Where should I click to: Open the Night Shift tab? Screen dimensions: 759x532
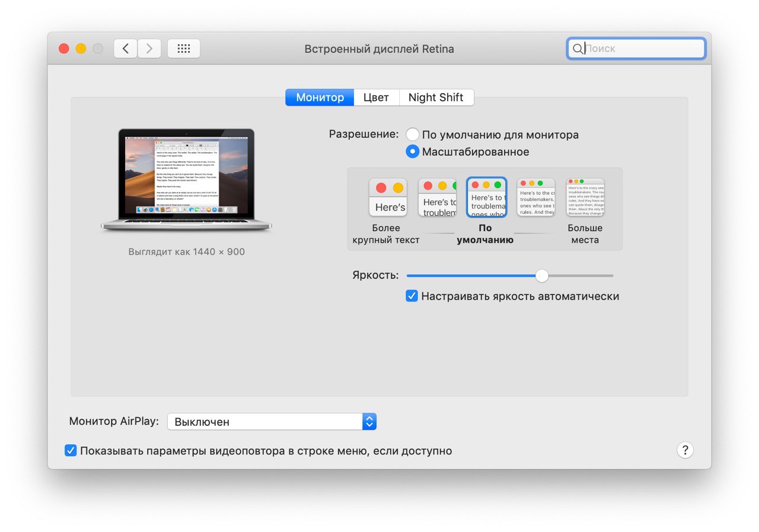coord(436,97)
